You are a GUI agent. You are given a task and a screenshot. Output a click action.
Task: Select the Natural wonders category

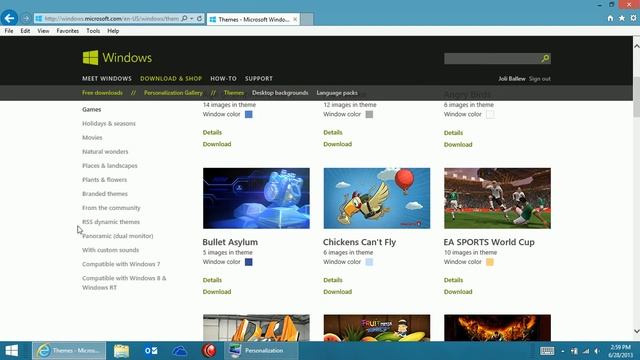105,152
